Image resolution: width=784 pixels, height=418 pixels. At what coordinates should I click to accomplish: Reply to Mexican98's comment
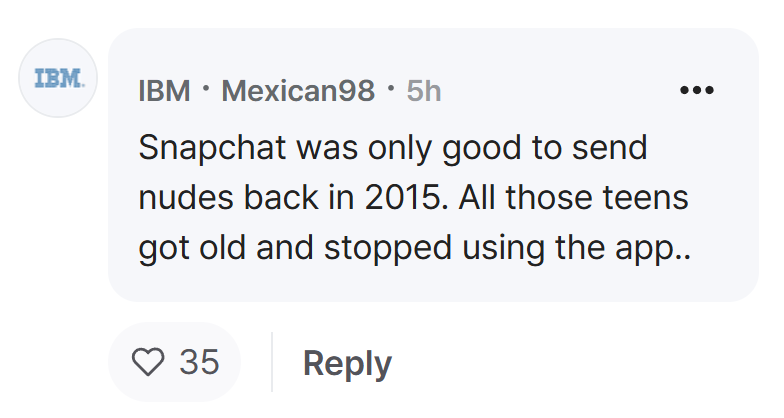(x=347, y=362)
